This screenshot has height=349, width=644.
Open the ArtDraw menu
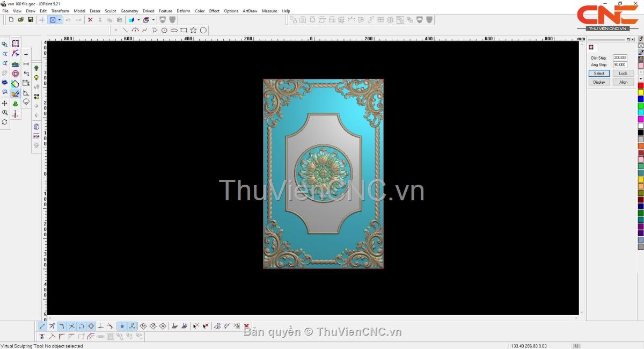(250, 11)
